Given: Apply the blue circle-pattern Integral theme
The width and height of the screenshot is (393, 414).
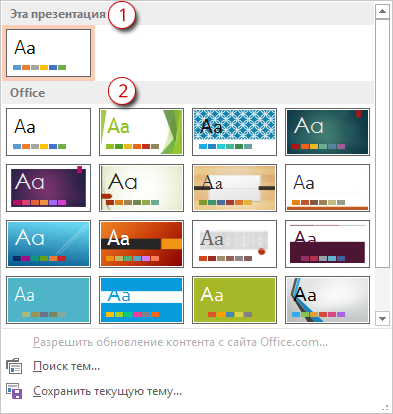Looking at the screenshot, I should coord(234,132).
